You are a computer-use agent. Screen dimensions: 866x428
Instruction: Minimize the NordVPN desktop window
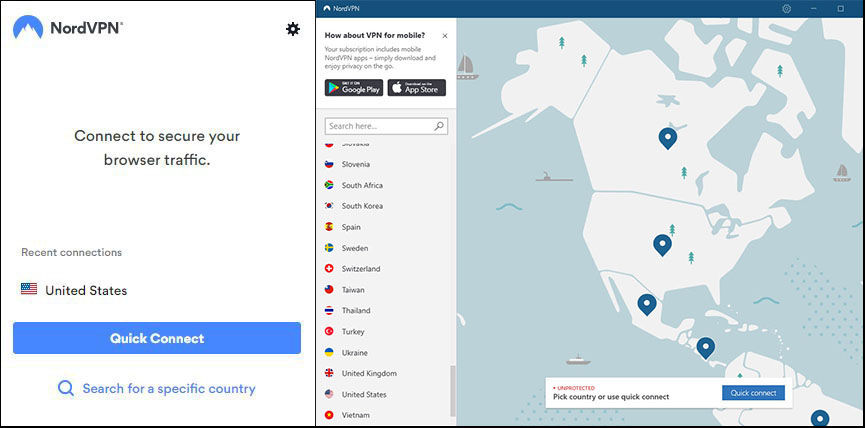click(814, 9)
